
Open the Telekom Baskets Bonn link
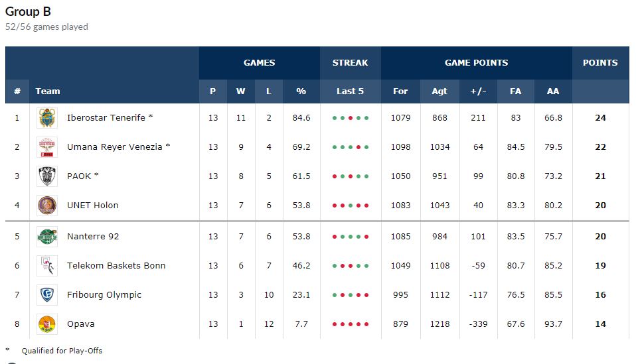(116, 266)
